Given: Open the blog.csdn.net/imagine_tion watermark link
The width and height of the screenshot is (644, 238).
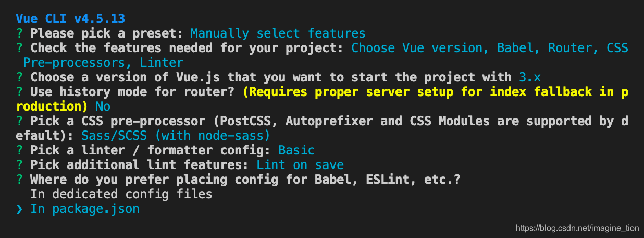Looking at the screenshot, I should 577,228.
